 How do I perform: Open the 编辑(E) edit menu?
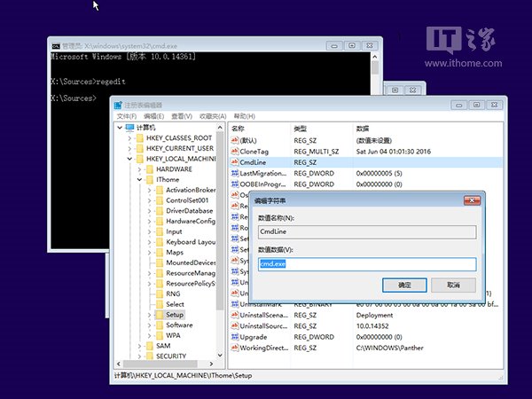[x=153, y=116]
